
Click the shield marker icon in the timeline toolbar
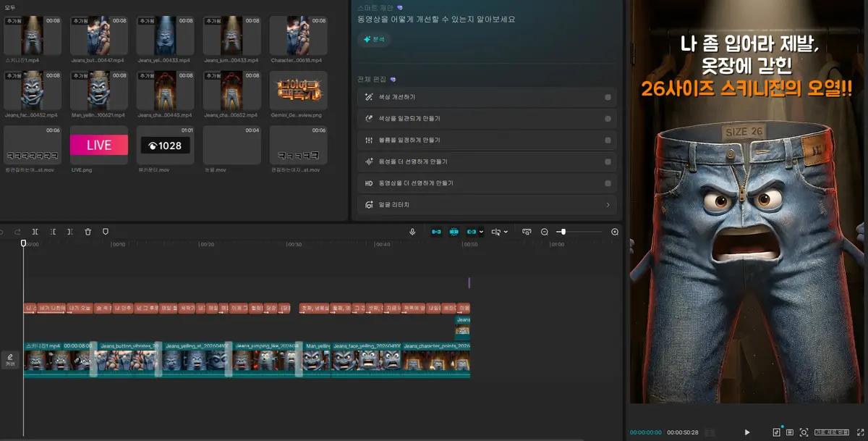click(105, 232)
